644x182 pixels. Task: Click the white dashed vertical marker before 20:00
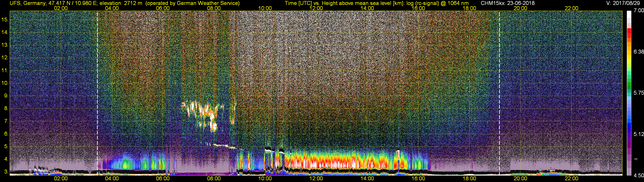point(499,93)
